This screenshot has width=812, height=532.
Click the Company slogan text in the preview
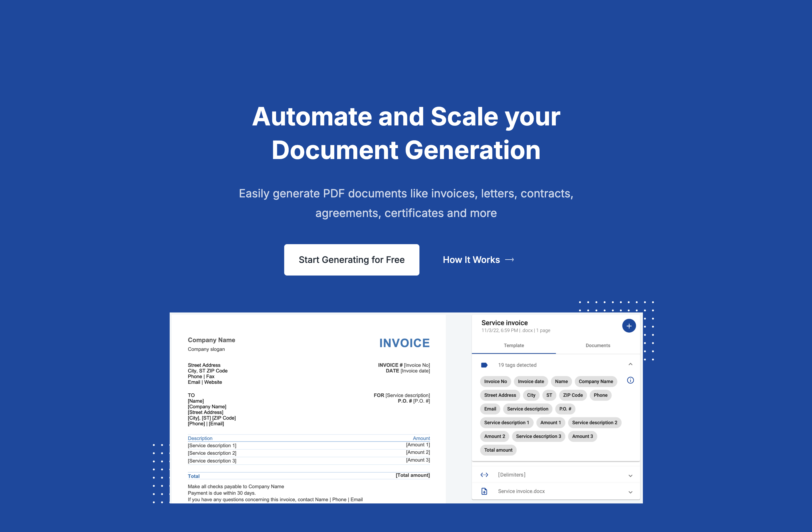(206, 349)
